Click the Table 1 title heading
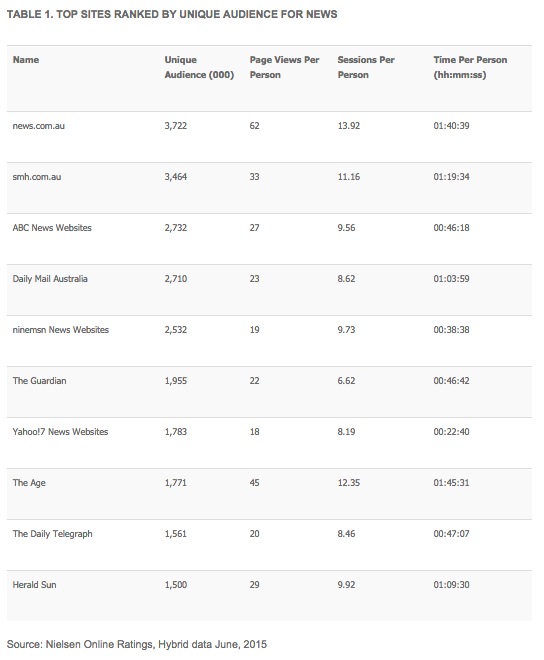Viewport: 544px width, 660px height. coord(172,14)
